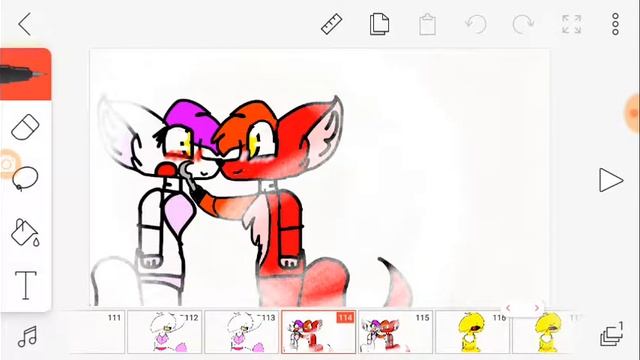Select frame 111 in the timeline

(97, 332)
